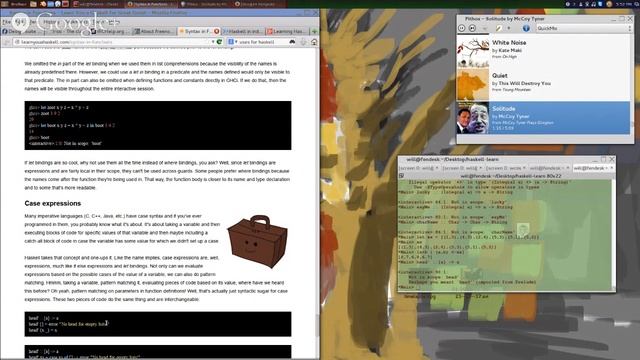Select the playing Solitude song row
The width and height of the screenshot is (640, 360).
point(543,118)
